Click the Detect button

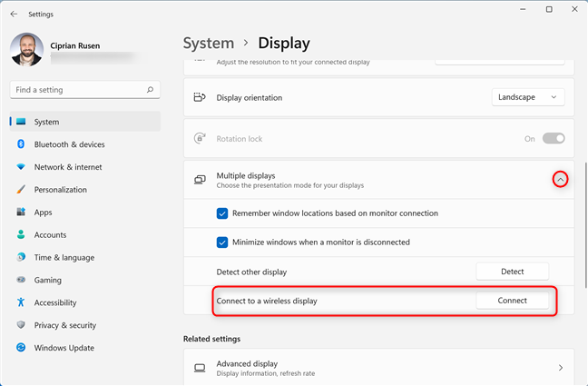(x=513, y=271)
